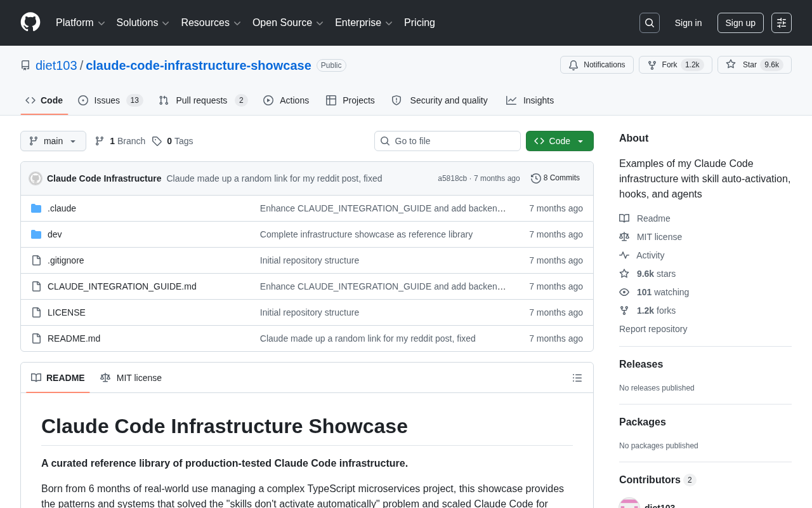Screen dimensions: 812x508
Task: Click the bell icon on Notifications
Action: pyautogui.click(x=573, y=65)
